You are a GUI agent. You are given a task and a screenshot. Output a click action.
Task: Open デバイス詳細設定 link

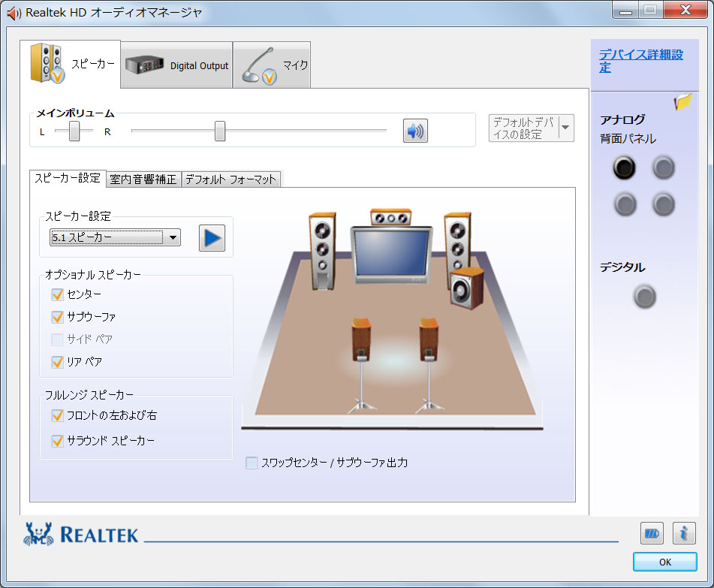pyautogui.click(x=640, y=61)
